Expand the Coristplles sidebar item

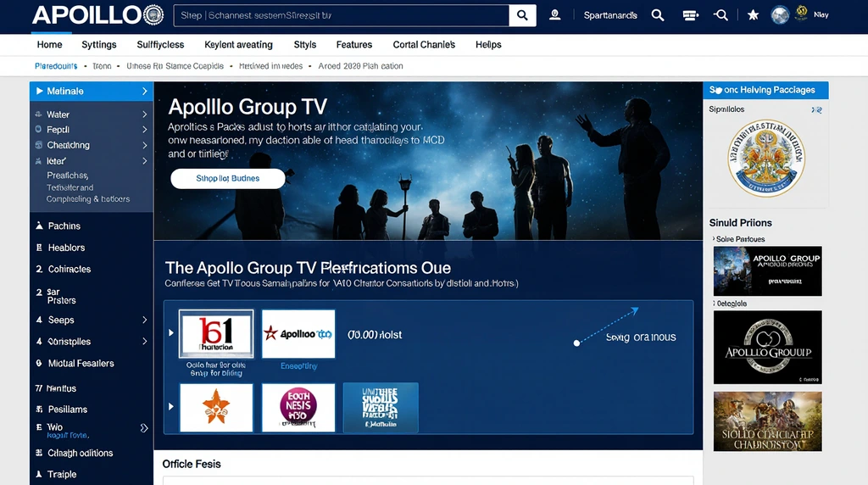[x=144, y=341]
